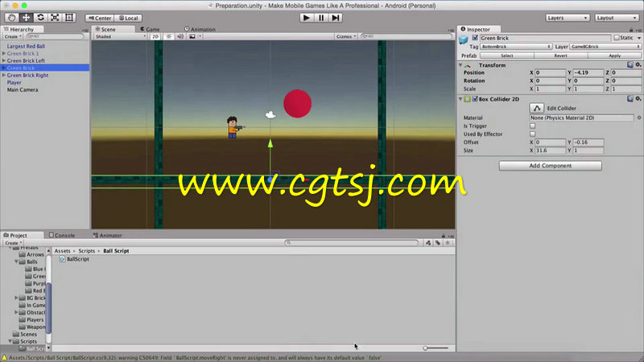Click the Step frame button
Screen dimensions: 644x362
click(x=336, y=18)
